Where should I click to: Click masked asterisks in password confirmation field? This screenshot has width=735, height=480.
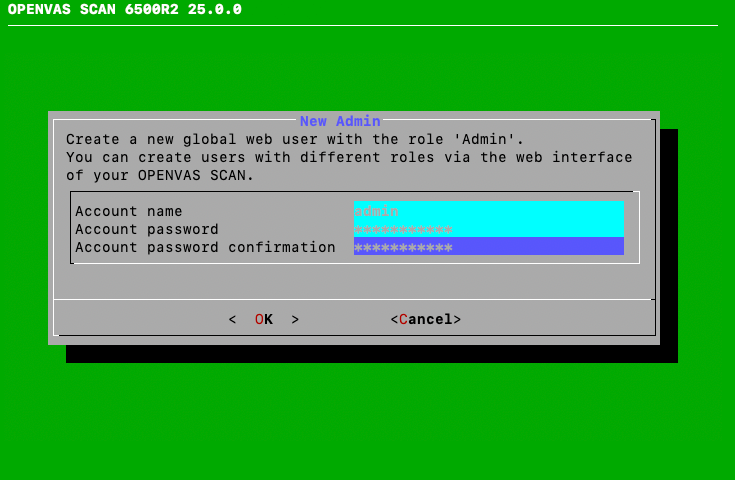403,247
